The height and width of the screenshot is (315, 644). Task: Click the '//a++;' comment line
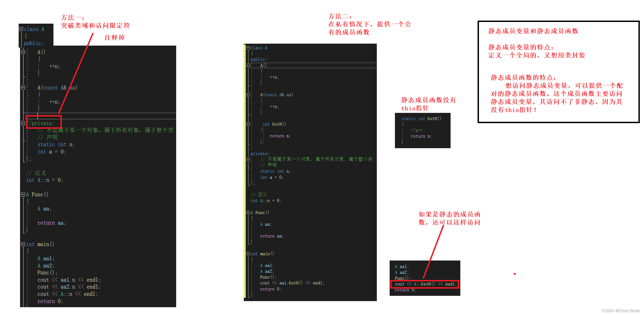(418, 130)
